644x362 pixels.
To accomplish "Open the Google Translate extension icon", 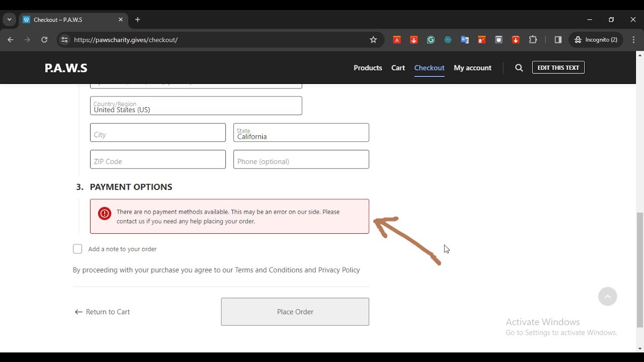I will (465, 40).
